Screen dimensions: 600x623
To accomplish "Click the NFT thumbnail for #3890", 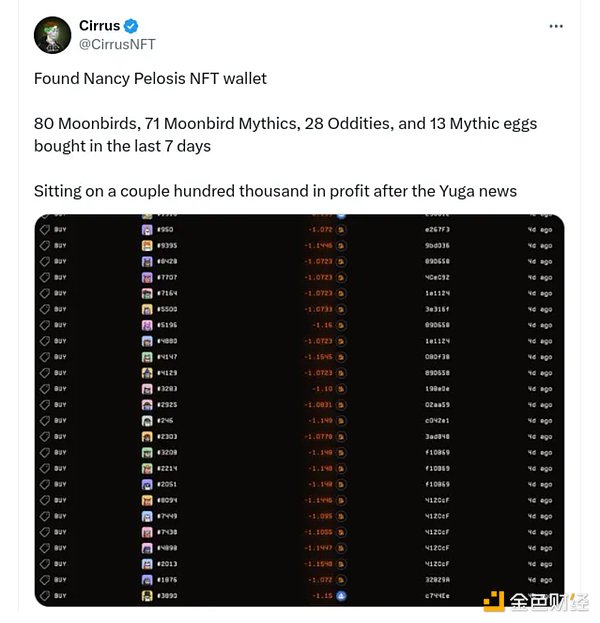I will click(146, 595).
